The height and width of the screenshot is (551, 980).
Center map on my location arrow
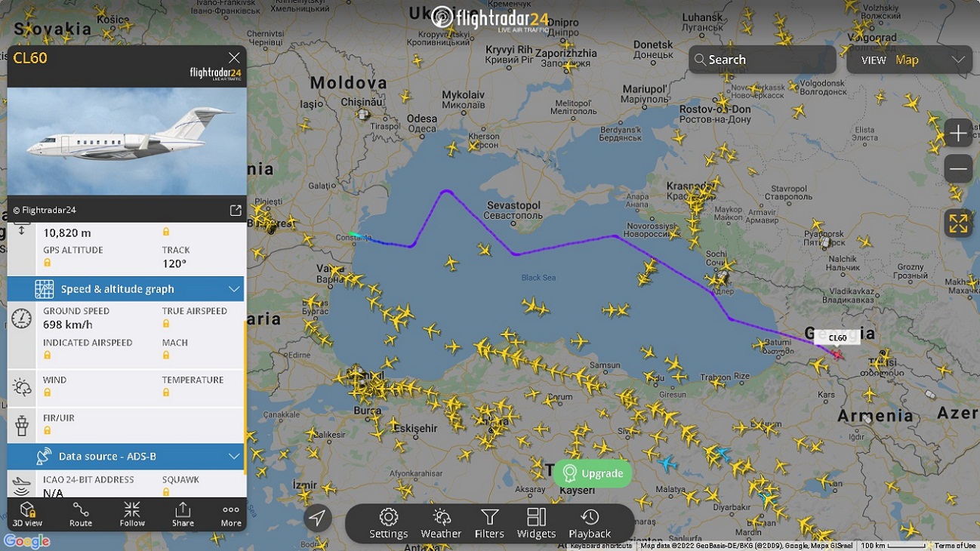[318, 518]
